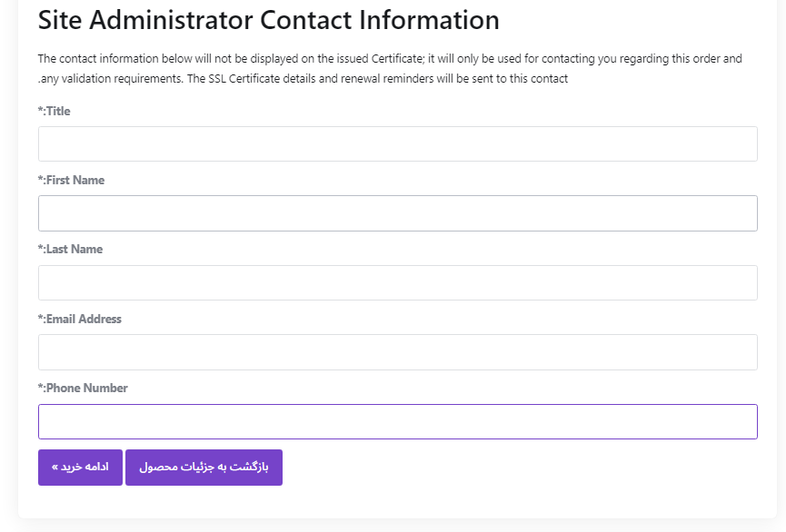Click inside the Title input field
This screenshot has height=532, width=786.
coord(397,143)
